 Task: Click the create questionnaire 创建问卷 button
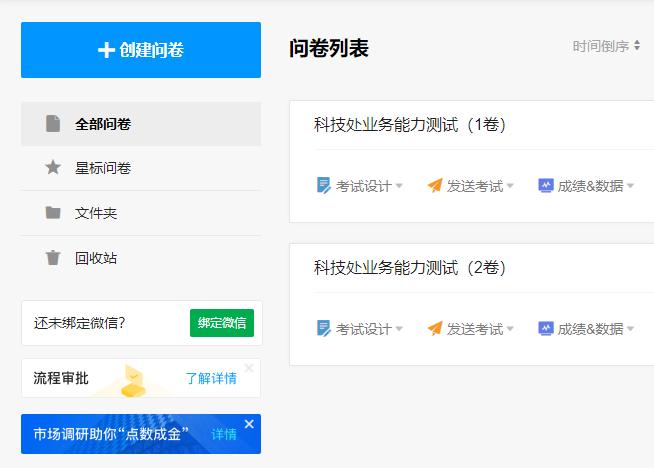pyautogui.click(x=140, y=50)
